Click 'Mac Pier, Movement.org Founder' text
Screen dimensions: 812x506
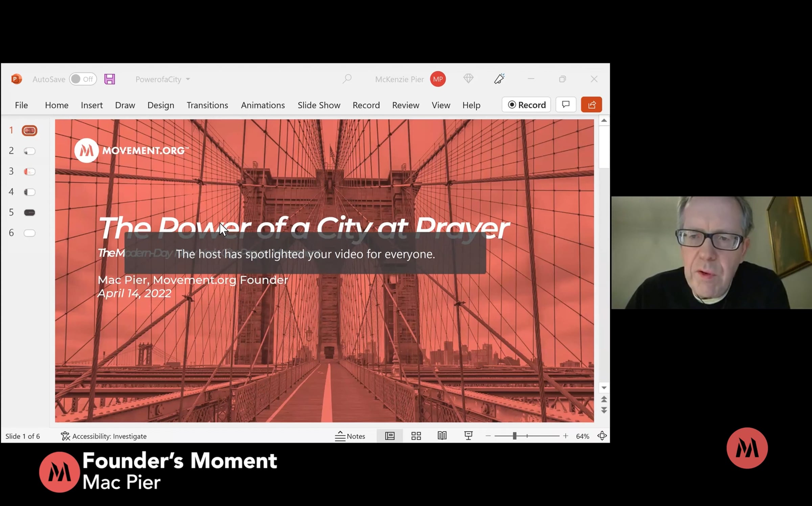click(x=193, y=280)
